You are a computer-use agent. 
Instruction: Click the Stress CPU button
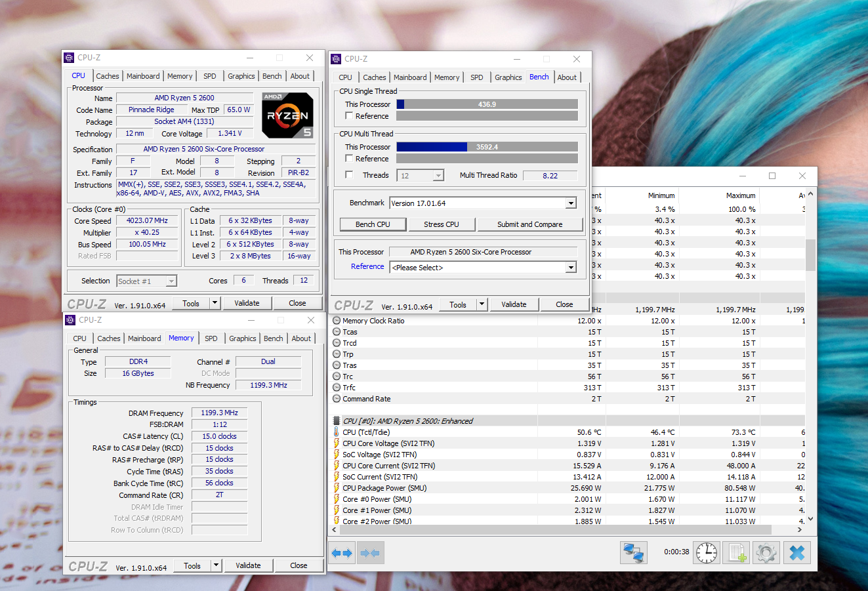coord(442,224)
